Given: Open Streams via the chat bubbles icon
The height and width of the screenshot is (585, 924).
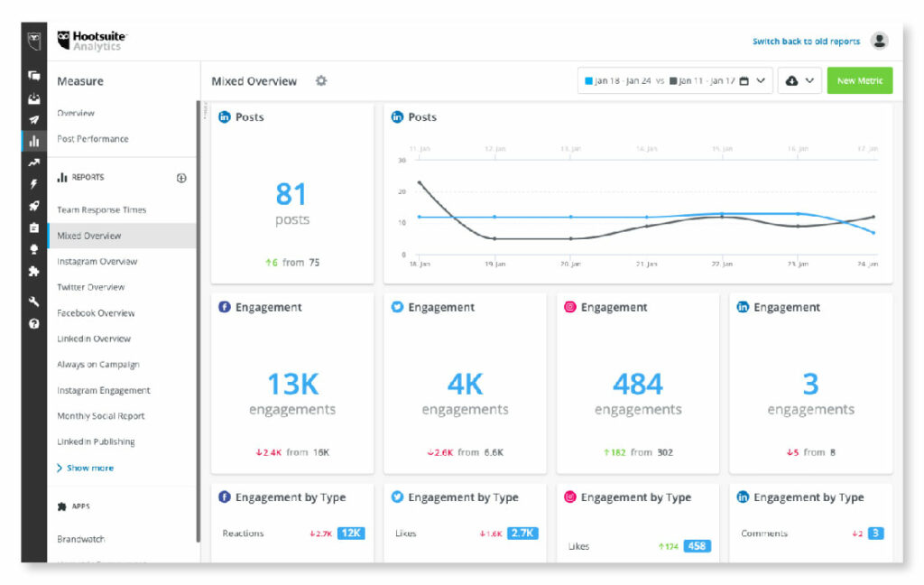Looking at the screenshot, I should coord(34,76).
